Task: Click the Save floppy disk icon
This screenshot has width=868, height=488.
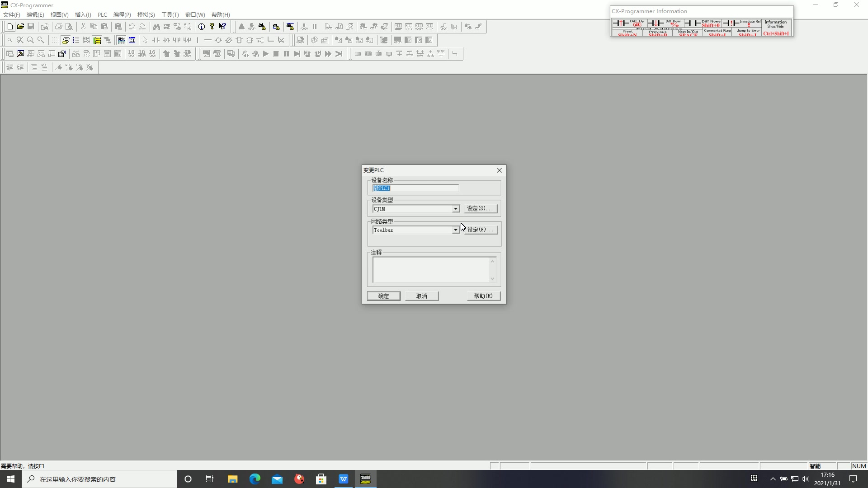Action: 31,27
